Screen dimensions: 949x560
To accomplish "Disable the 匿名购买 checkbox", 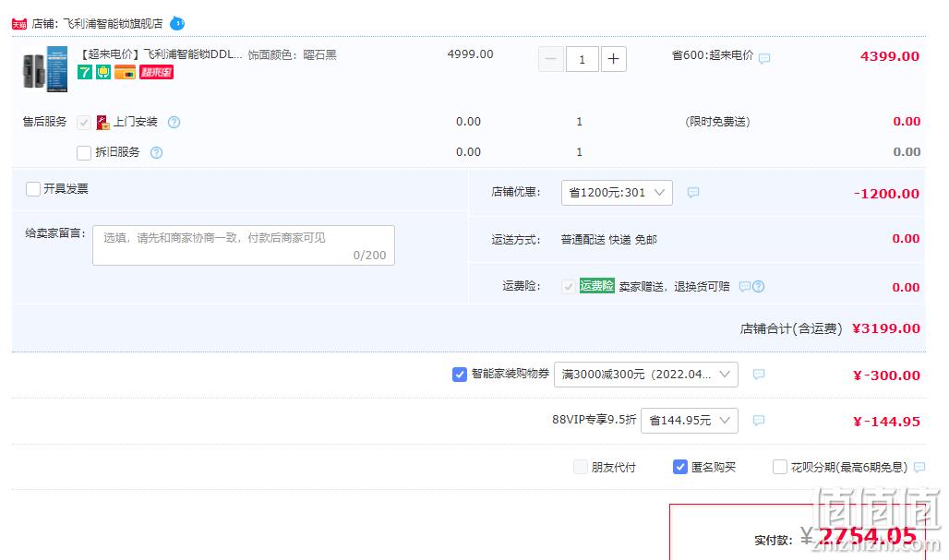I will 679,467.
